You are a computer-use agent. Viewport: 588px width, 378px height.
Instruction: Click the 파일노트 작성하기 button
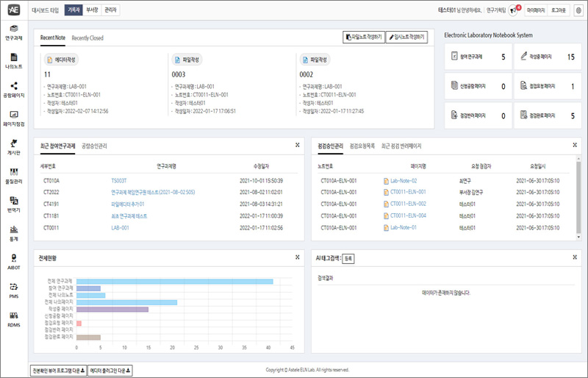pos(363,37)
